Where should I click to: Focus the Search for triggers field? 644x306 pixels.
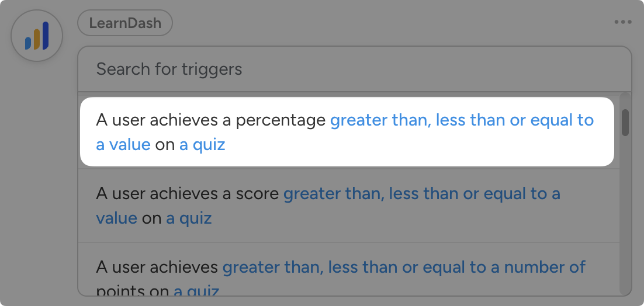coord(354,69)
